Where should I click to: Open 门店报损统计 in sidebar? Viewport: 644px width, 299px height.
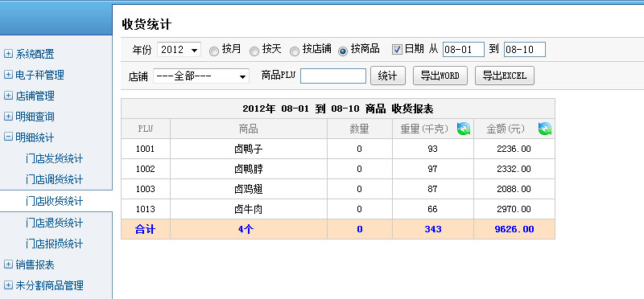point(54,244)
